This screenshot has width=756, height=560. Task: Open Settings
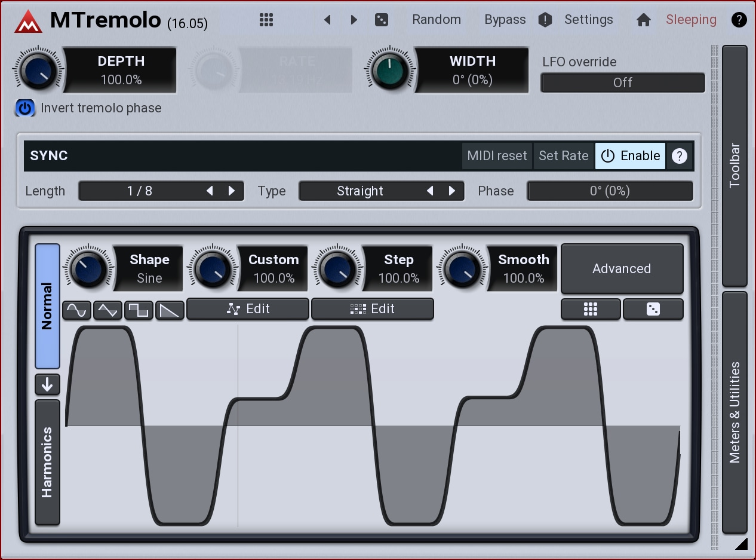589,20
